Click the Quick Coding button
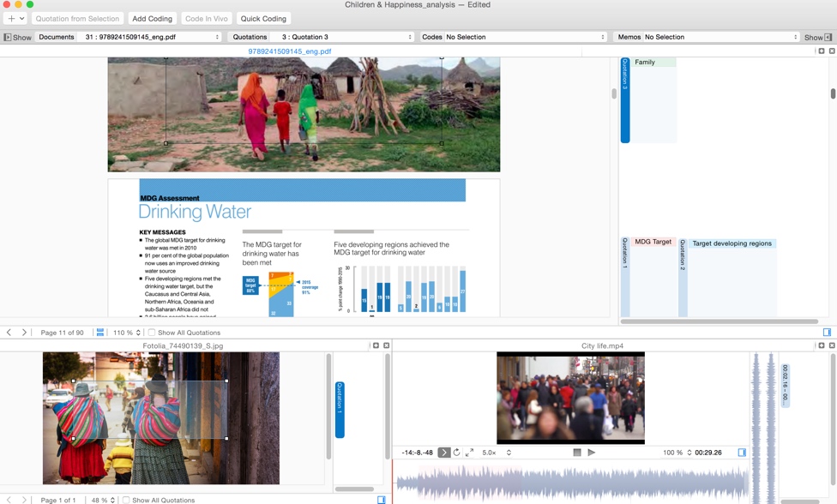The width and height of the screenshot is (837, 504). pos(263,18)
